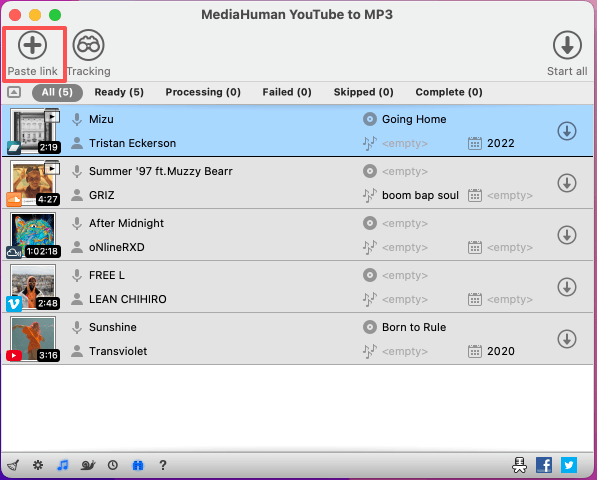Click the empty album field of Summer '97
The height and width of the screenshot is (480, 597).
[405, 171]
